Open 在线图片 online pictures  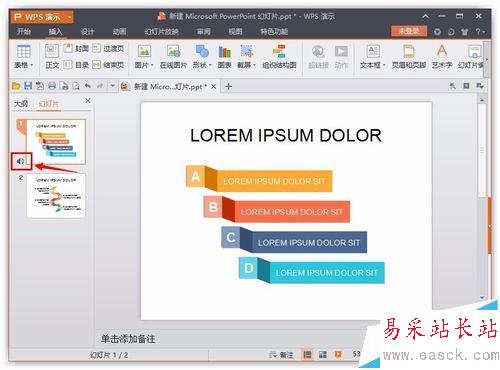pos(173,56)
